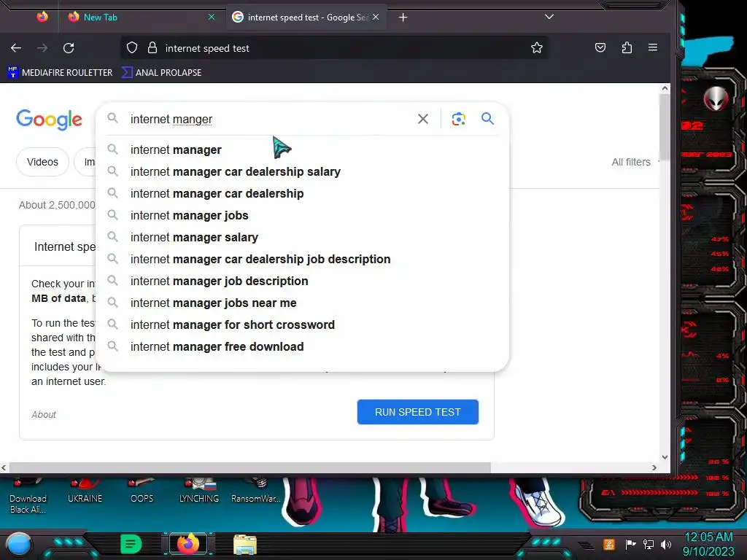Click RUN SPEED TEST button

(x=418, y=412)
